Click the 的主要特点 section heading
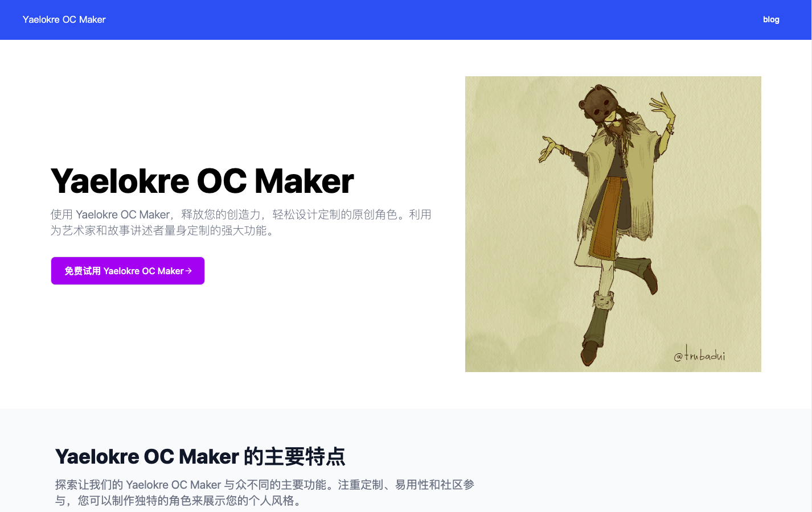Image resolution: width=812 pixels, height=512 pixels. click(200, 457)
